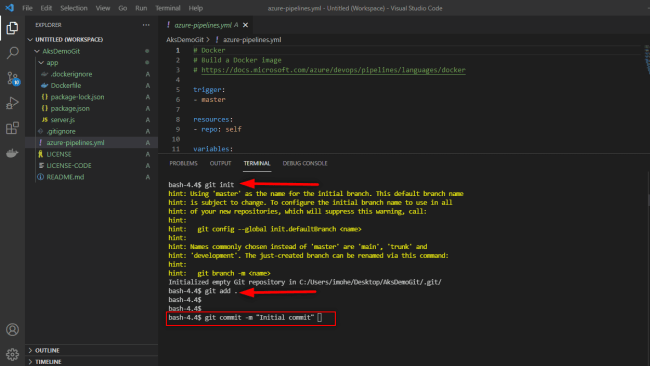Viewport: 650px width, 366px height.
Task: Collapse the app folder
Action: tap(41, 63)
